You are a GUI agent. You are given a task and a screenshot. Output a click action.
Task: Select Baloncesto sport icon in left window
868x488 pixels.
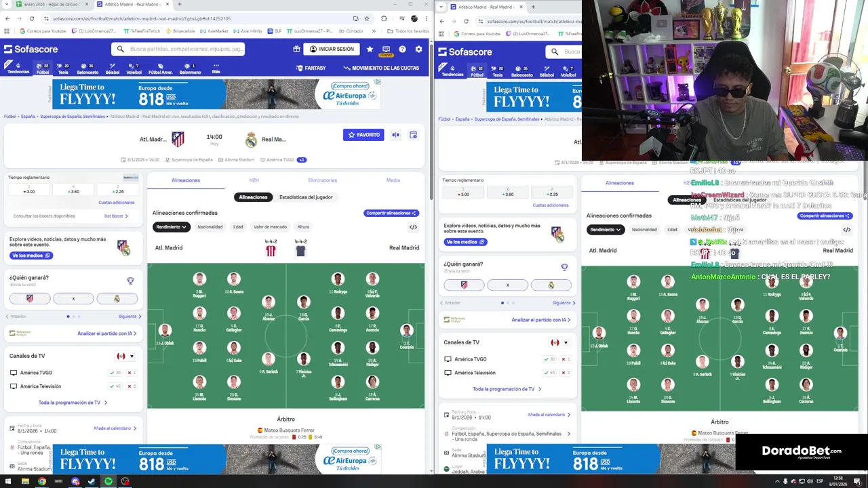(87, 68)
